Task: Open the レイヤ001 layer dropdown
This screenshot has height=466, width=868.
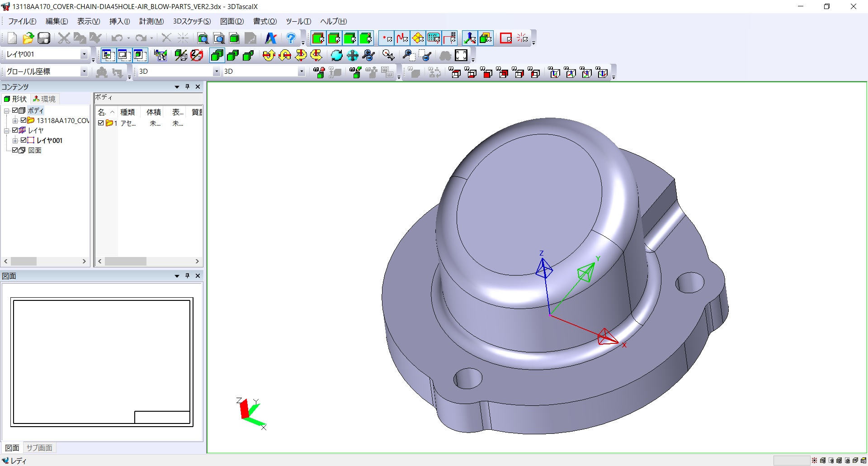Action: click(84, 54)
